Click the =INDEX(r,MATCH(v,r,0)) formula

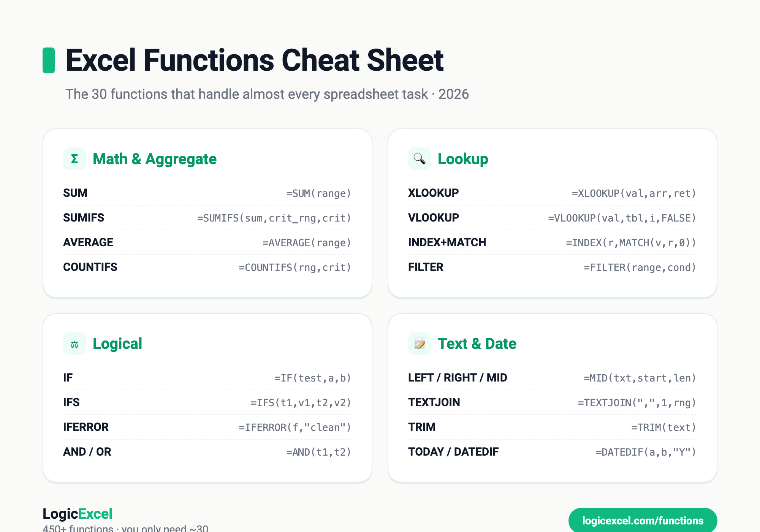[631, 243]
